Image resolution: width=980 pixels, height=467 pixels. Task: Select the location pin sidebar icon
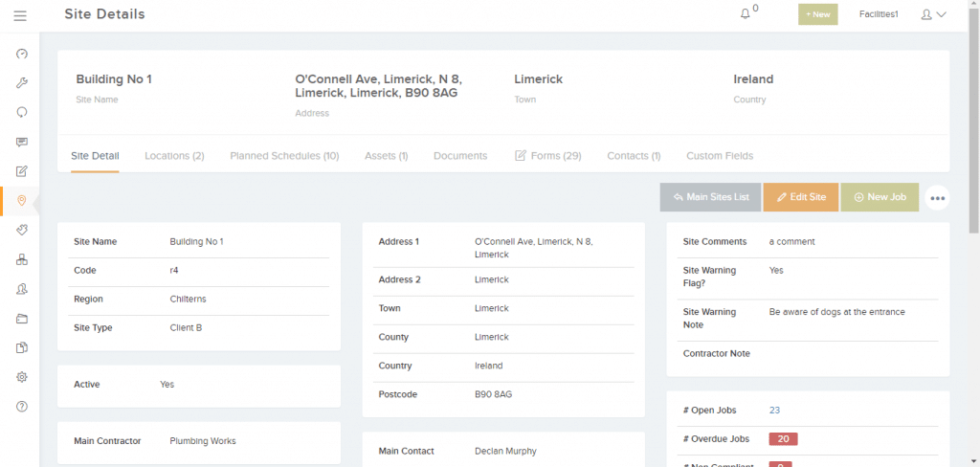tap(21, 200)
